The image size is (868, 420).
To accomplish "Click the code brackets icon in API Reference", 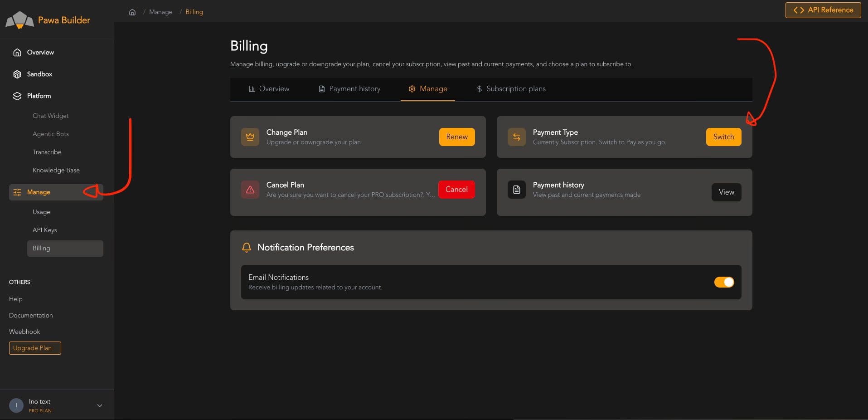I will click(x=799, y=10).
